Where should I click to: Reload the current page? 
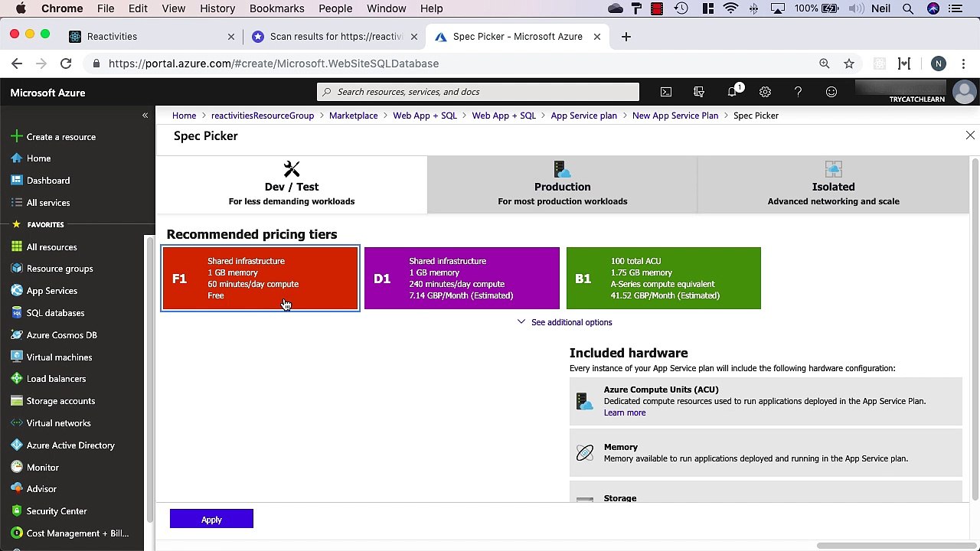coord(66,64)
